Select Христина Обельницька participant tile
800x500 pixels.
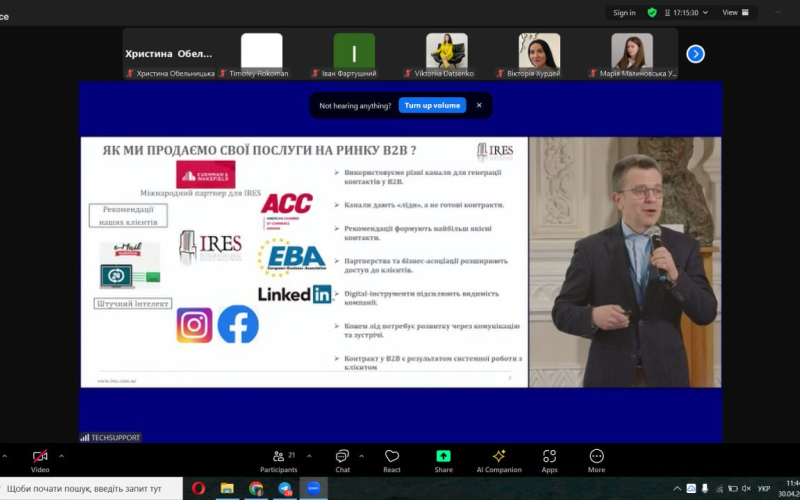(170, 54)
